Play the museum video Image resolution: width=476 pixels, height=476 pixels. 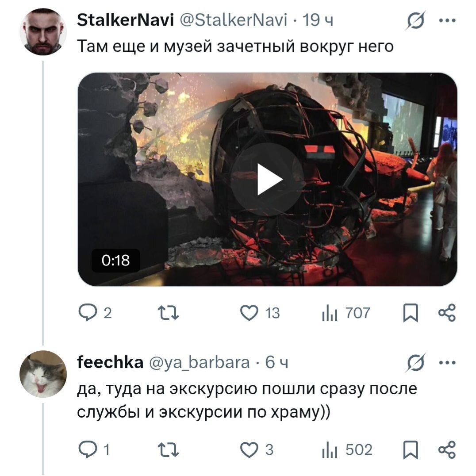point(268,179)
